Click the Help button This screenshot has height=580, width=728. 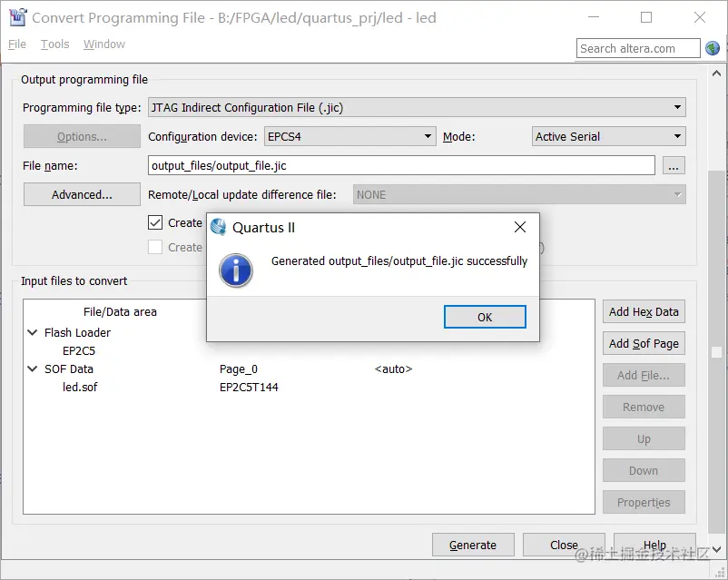(654, 545)
